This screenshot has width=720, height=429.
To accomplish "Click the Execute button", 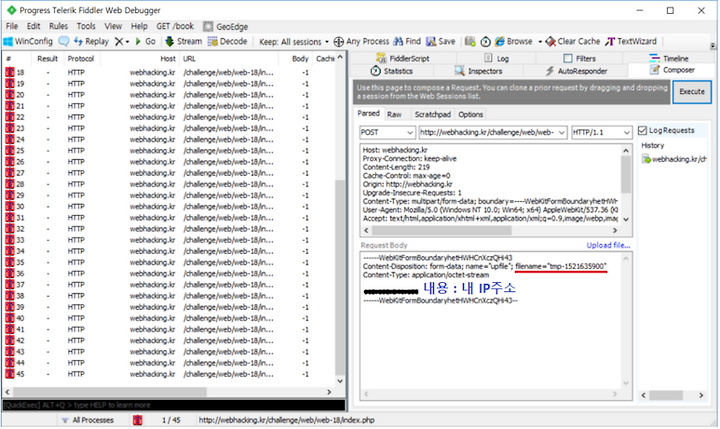I will [692, 92].
